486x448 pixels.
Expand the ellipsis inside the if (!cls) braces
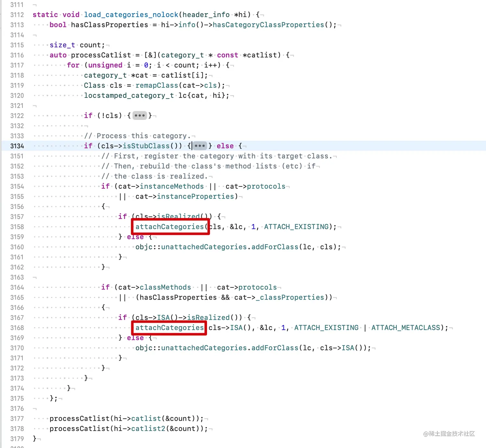[x=140, y=116]
